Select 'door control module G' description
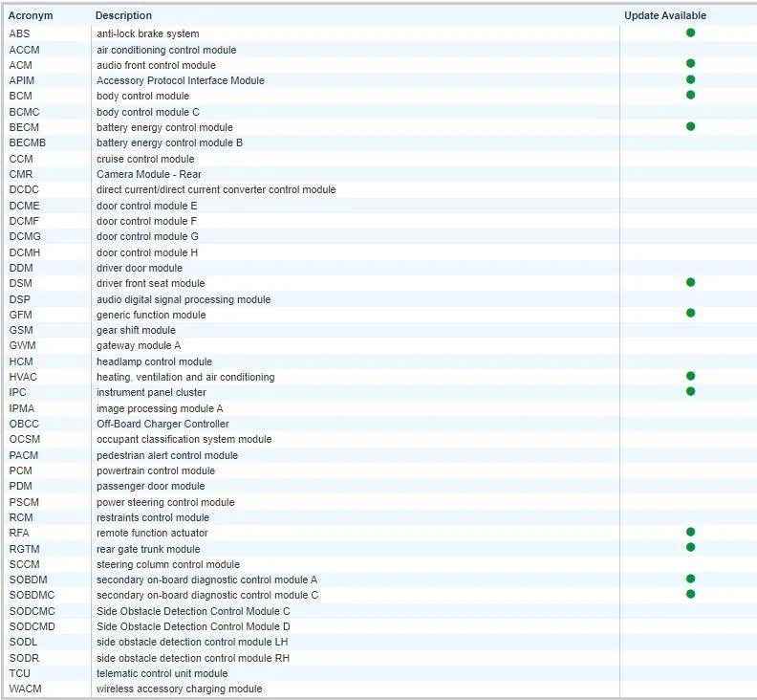Screen dimensions: 757x700 pyautogui.click(x=147, y=237)
